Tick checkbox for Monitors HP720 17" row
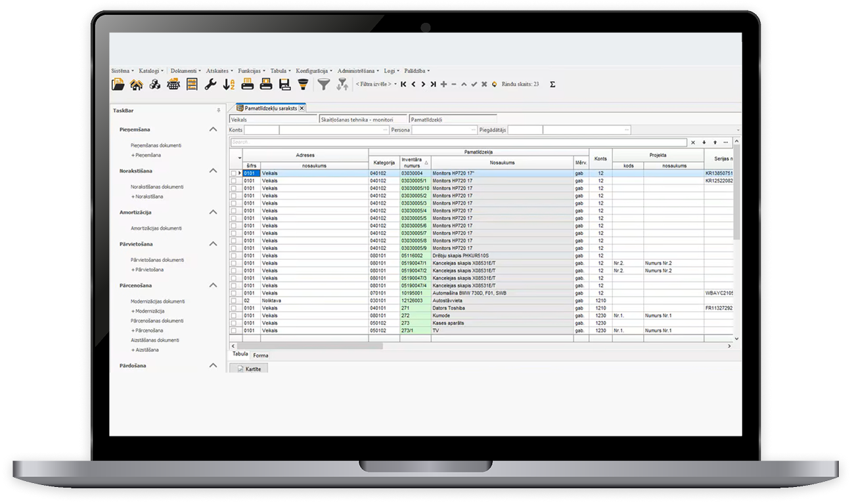The width and height of the screenshot is (852, 504). [234, 173]
